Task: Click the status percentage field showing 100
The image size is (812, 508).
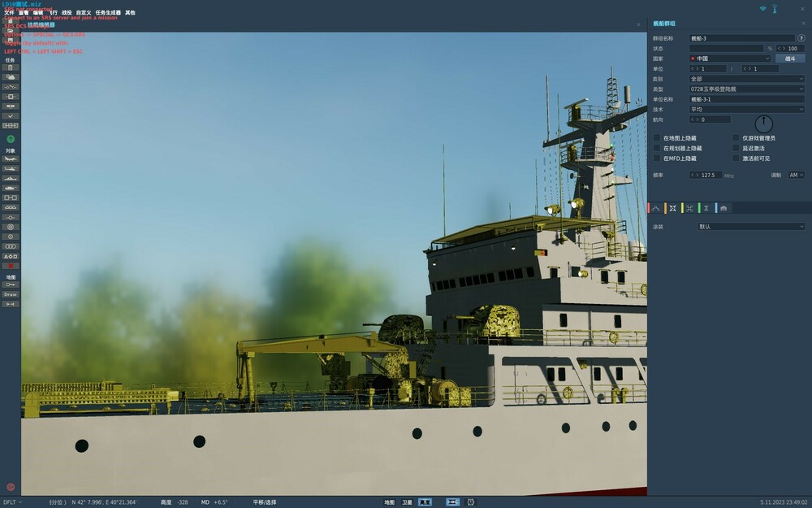Action: 790,48
